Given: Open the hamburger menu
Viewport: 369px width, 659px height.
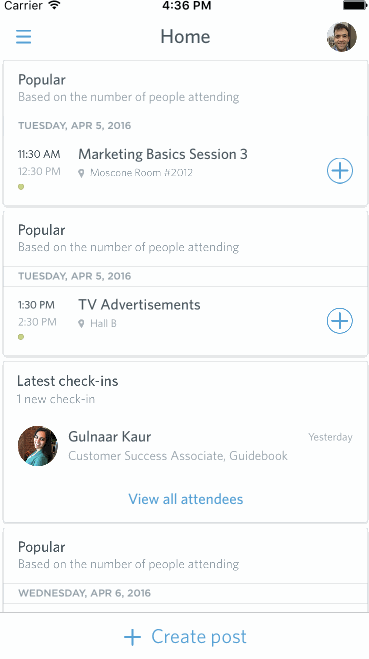Looking at the screenshot, I should (x=24, y=37).
